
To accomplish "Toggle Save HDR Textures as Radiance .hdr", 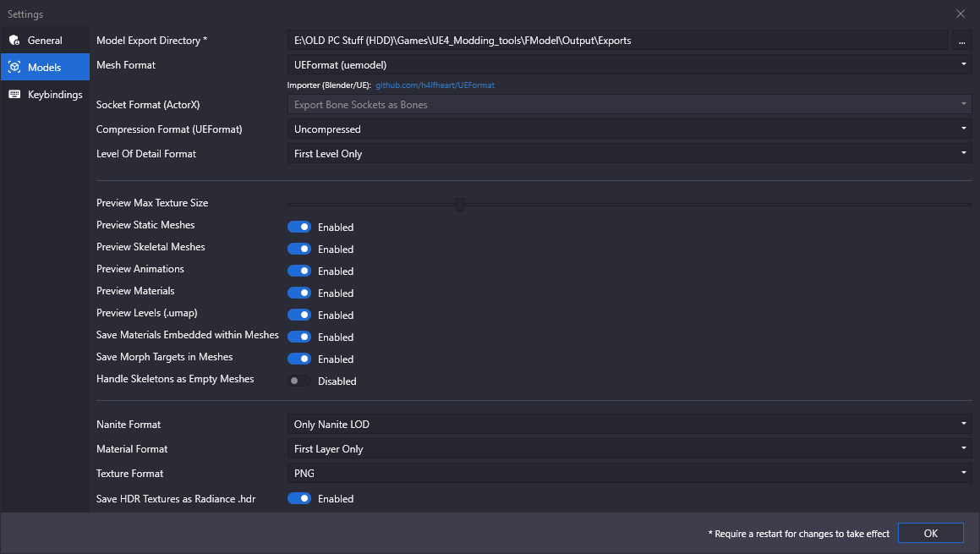I will 299,498.
